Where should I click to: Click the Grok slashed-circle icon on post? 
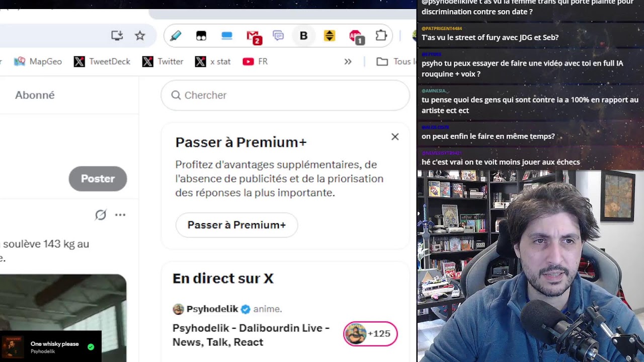coord(101,215)
